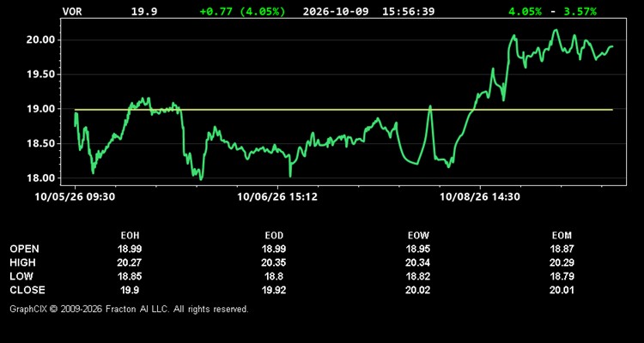Click the CLOSE row label
Screen dimensions: 644x343
[x=27, y=290]
